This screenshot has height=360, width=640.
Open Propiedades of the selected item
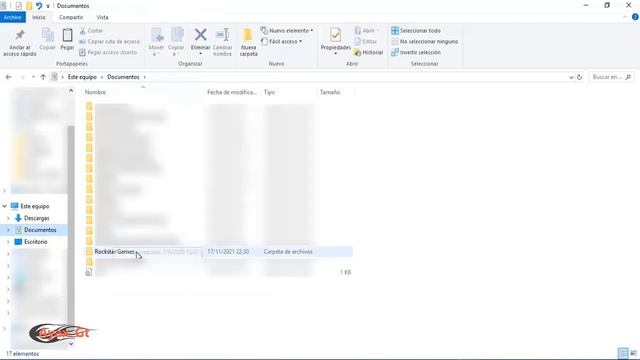click(x=336, y=42)
